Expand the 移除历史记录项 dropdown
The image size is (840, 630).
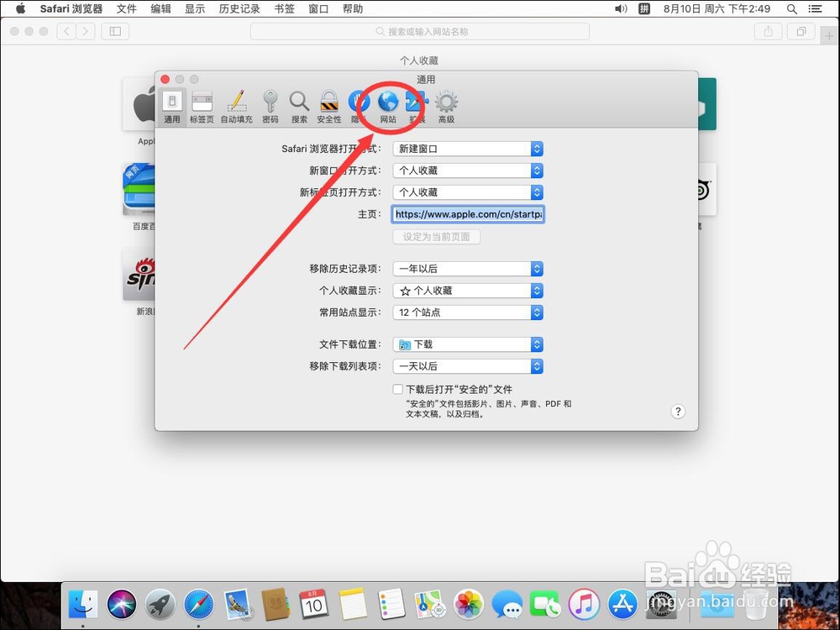467,268
